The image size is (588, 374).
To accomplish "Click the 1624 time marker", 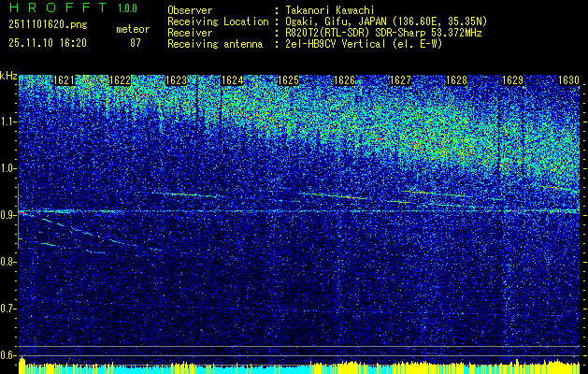I will pyautogui.click(x=233, y=80).
